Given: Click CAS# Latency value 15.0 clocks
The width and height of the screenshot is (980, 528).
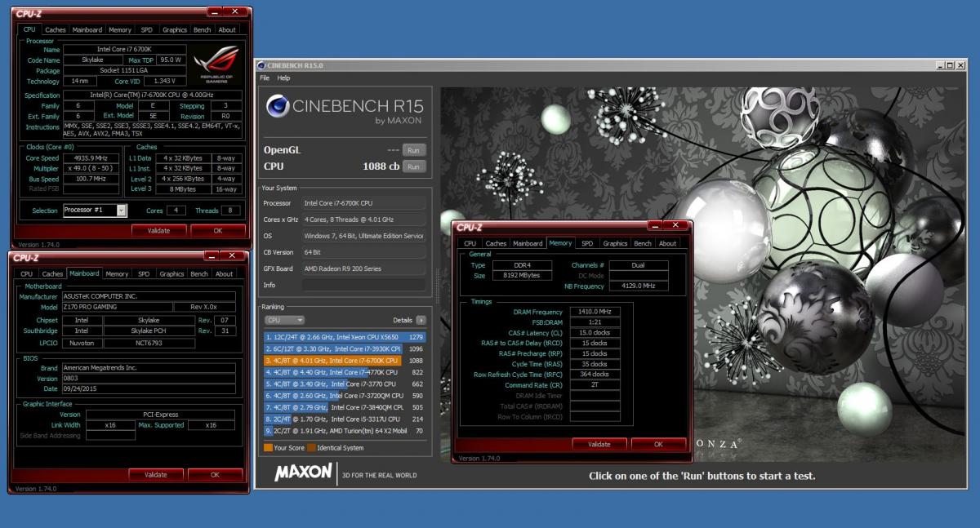Looking at the screenshot, I should (x=595, y=333).
